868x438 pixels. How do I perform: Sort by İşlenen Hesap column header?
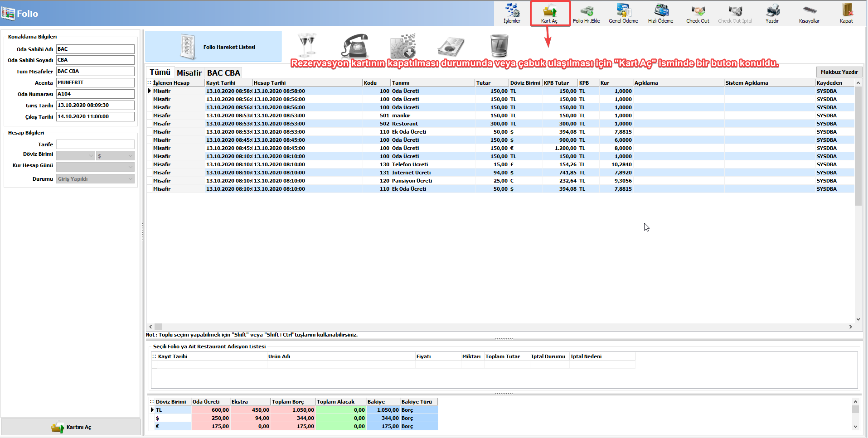178,83
